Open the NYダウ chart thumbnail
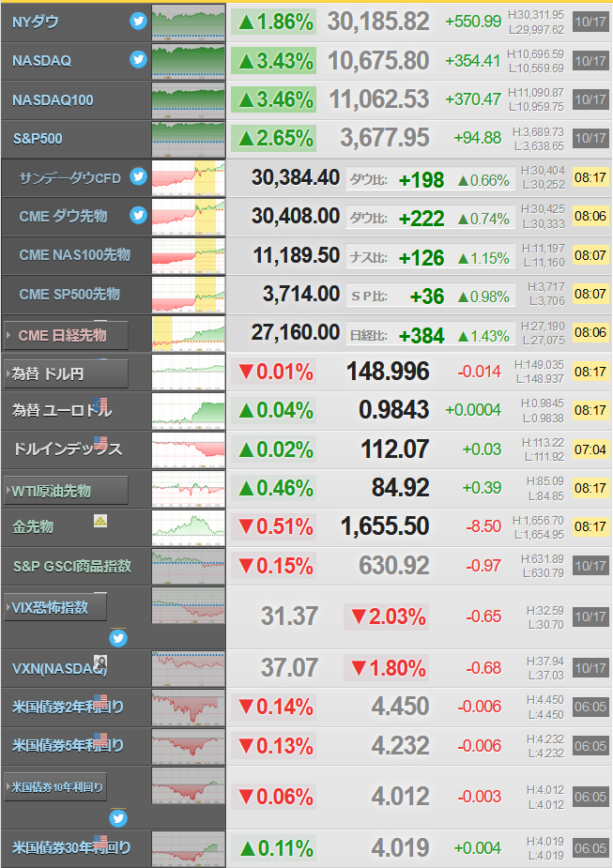Screen dimensions: 613x868 click(x=189, y=23)
